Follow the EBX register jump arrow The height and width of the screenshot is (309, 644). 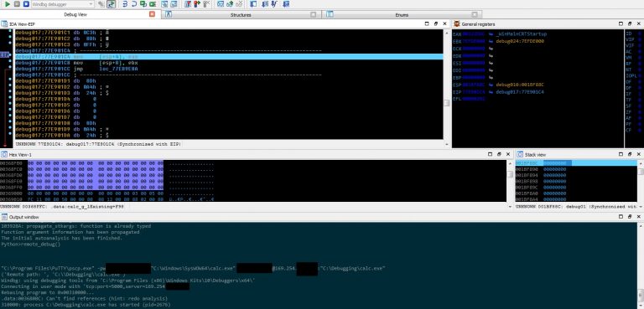click(x=490, y=41)
